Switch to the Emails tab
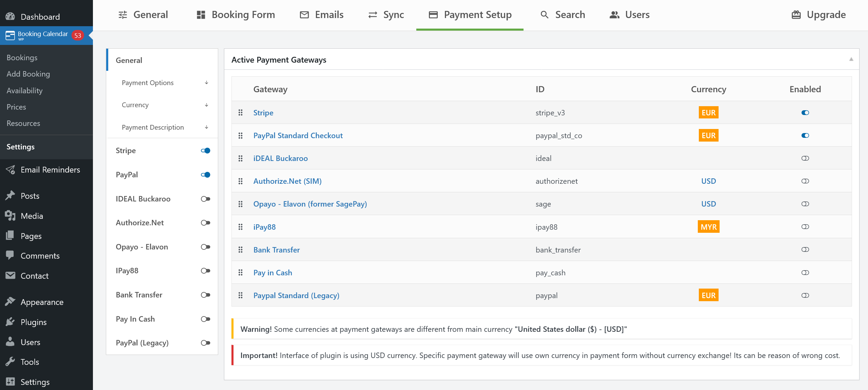 point(322,15)
